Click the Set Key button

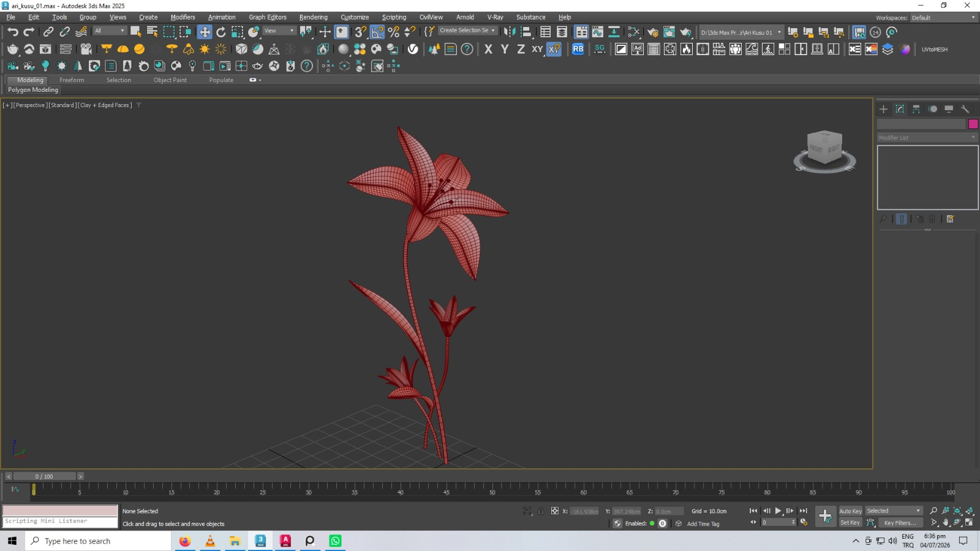850,523
